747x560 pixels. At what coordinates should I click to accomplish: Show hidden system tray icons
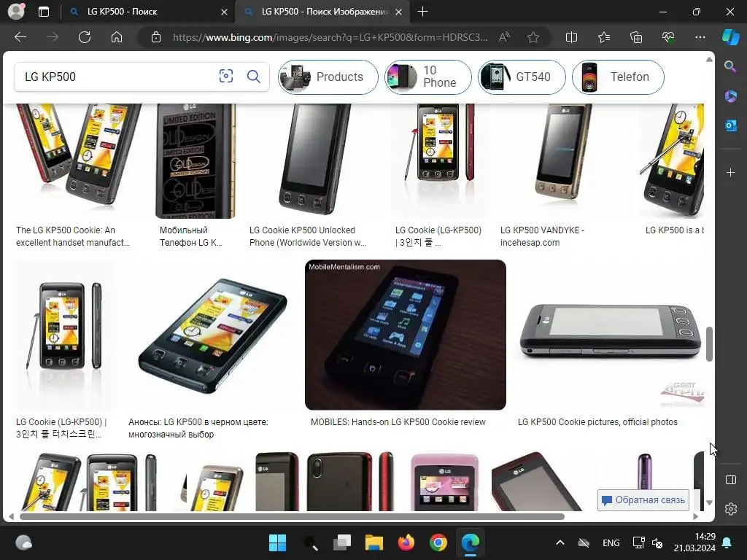(560, 542)
